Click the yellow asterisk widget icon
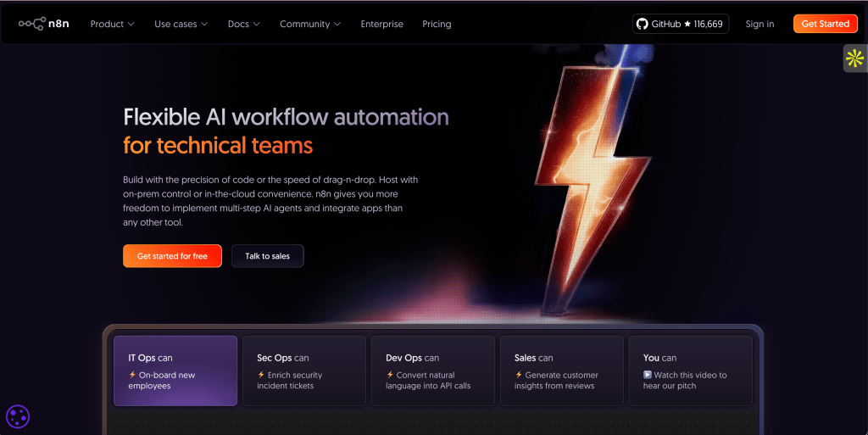 pos(854,59)
